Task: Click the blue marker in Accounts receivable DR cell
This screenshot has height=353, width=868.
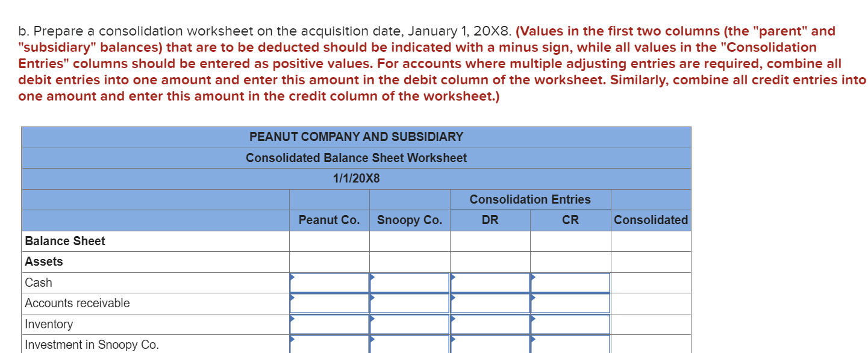Action: (x=452, y=299)
